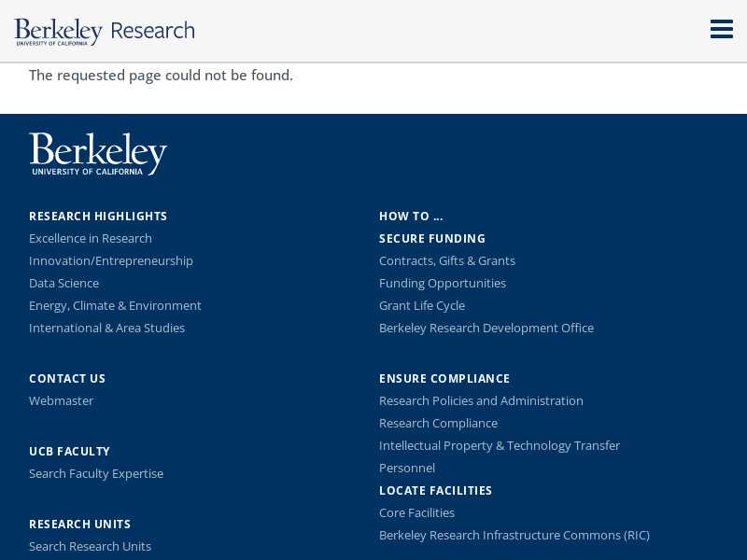Open the Grant Life Cycle link

[422, 306]
